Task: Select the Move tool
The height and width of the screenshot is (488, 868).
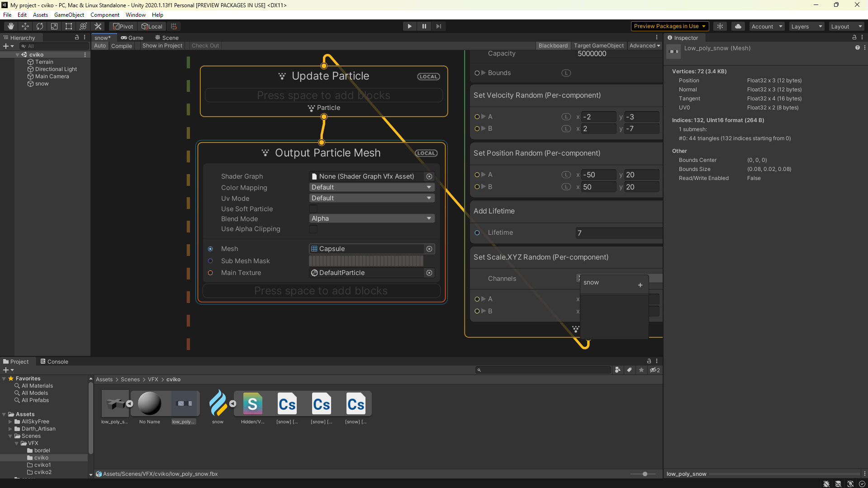Action: click(x=25, y=26)
